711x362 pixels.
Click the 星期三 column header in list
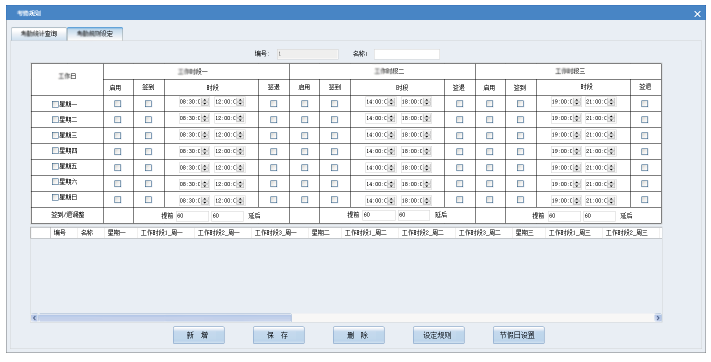point(529,233)
